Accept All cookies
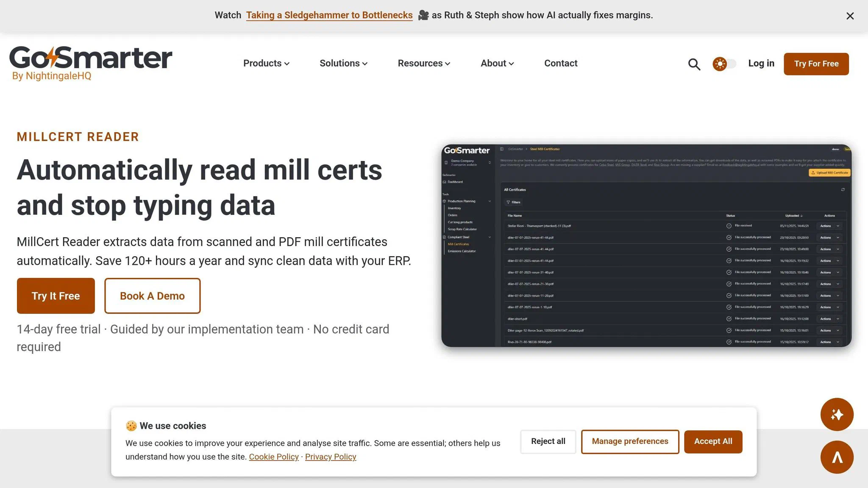868x488 pixels. tap(713, 441)
